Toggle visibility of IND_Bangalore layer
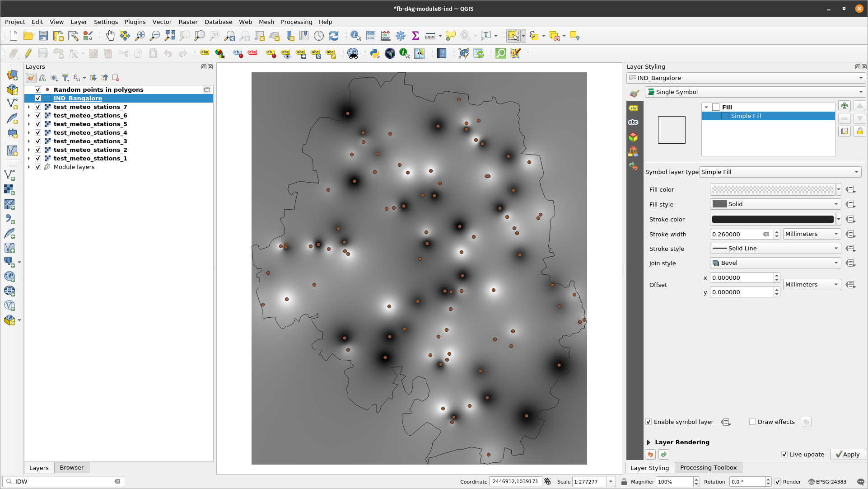Screen dimensions: 868x489 point(38,98)
